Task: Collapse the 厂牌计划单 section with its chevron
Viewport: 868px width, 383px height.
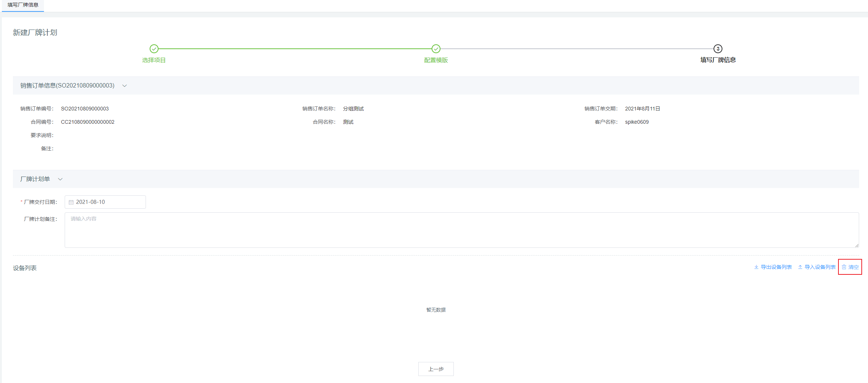Action: coord(60,179)
